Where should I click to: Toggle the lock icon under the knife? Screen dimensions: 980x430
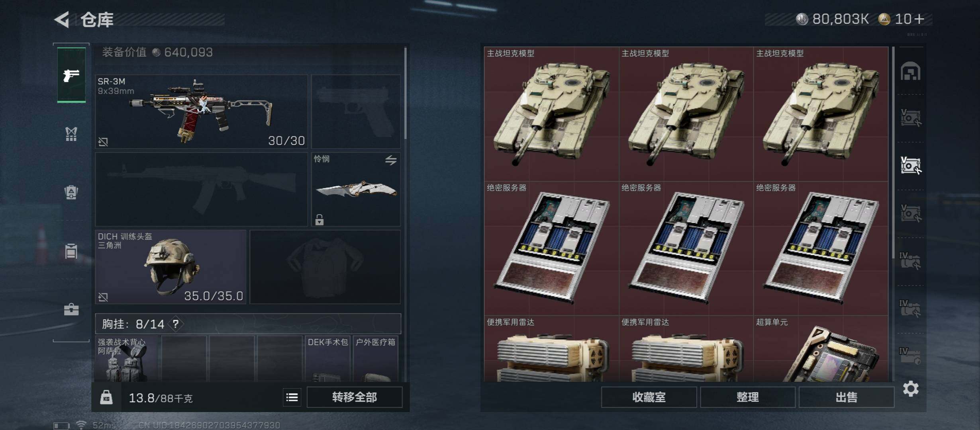click(319, 219)
